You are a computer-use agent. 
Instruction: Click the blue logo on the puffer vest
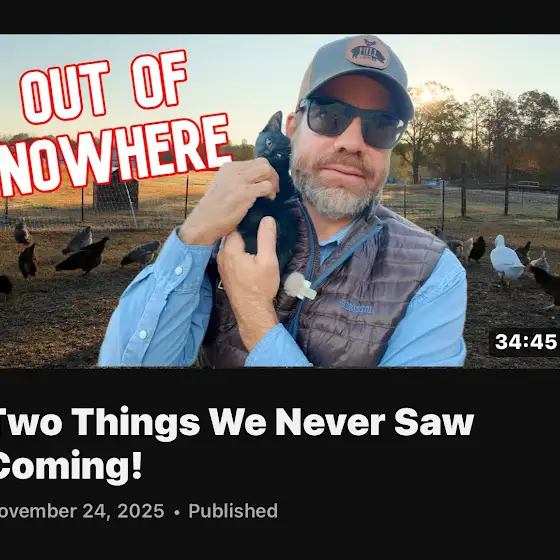tap(356, 307)
